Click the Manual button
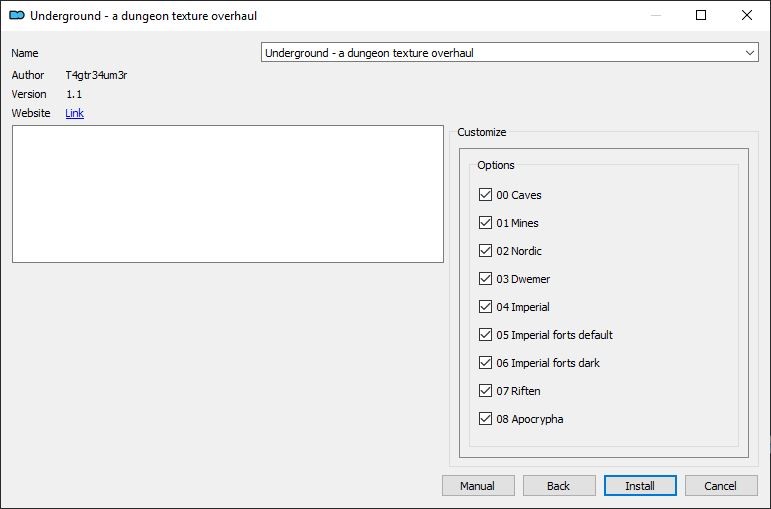Screen dimensions: 771x509 [478, 486]
